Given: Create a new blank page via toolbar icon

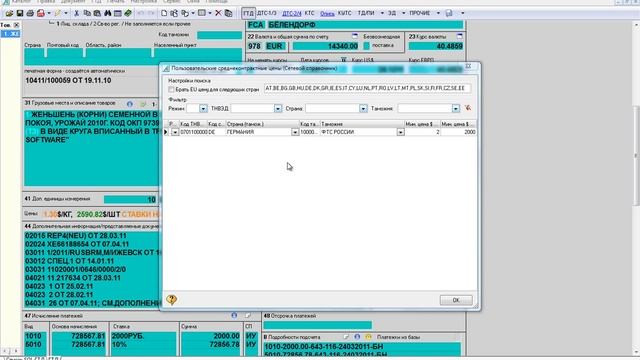Looking at the screenshot, I should tap(164, 13).
